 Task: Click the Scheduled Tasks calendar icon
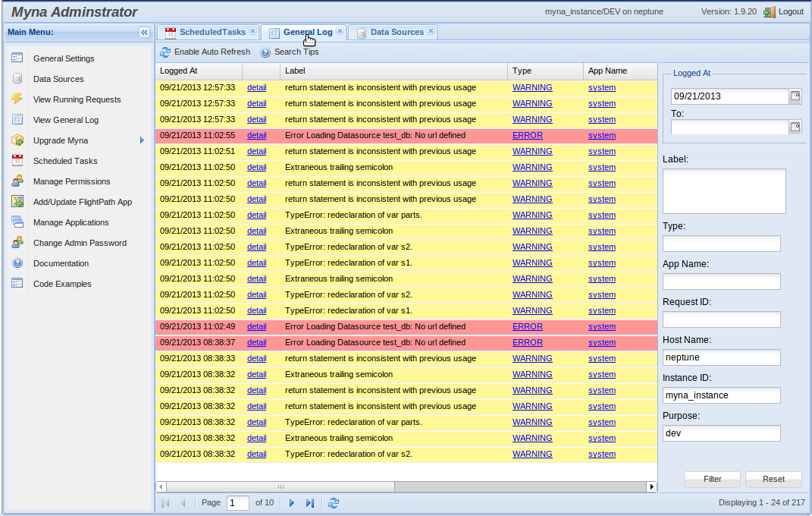pyautogui.click(x=17, y=161)
